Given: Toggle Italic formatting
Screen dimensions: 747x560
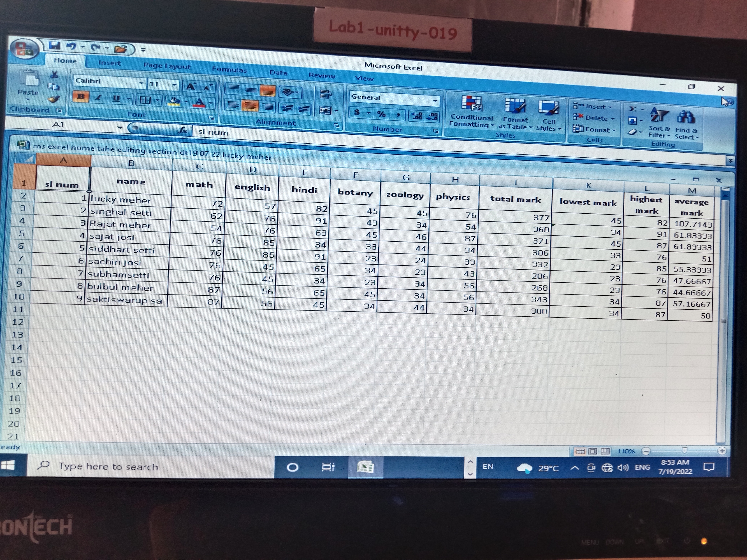Looking at the screenshot, I should tap(98, 98).
